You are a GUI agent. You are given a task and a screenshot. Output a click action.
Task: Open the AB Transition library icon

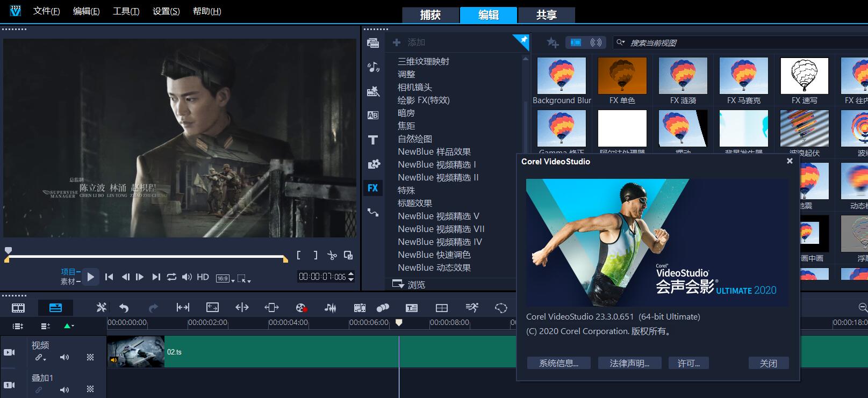(373, 115)
